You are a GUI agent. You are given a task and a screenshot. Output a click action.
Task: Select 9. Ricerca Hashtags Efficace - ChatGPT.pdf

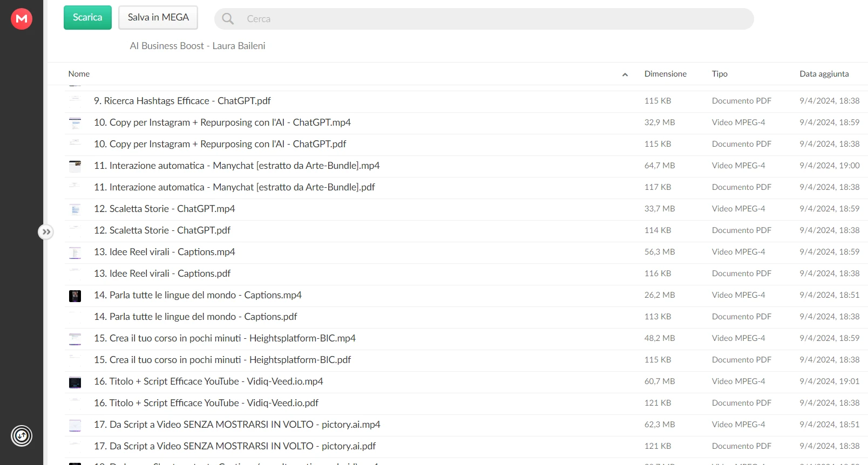(x=182, y=101)
